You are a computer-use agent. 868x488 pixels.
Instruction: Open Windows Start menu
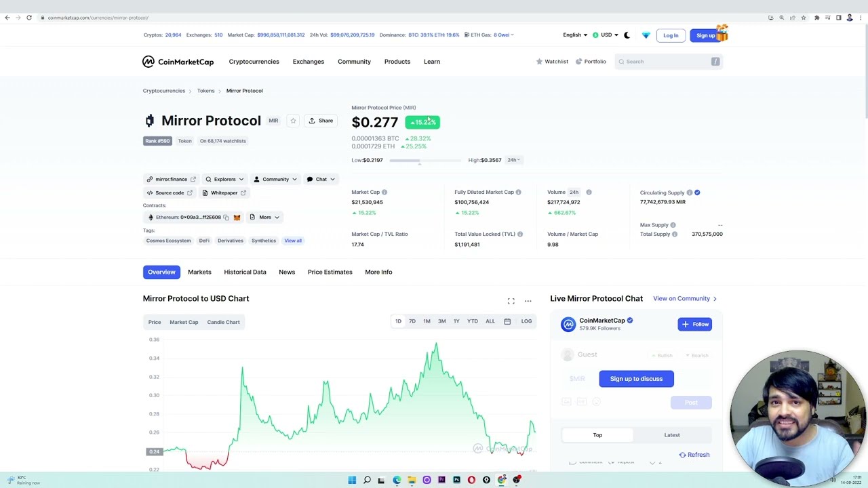click(x=352, y=480)
